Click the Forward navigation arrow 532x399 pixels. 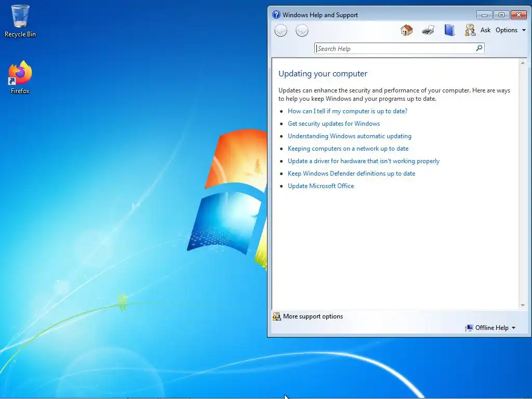pos(302,31)
